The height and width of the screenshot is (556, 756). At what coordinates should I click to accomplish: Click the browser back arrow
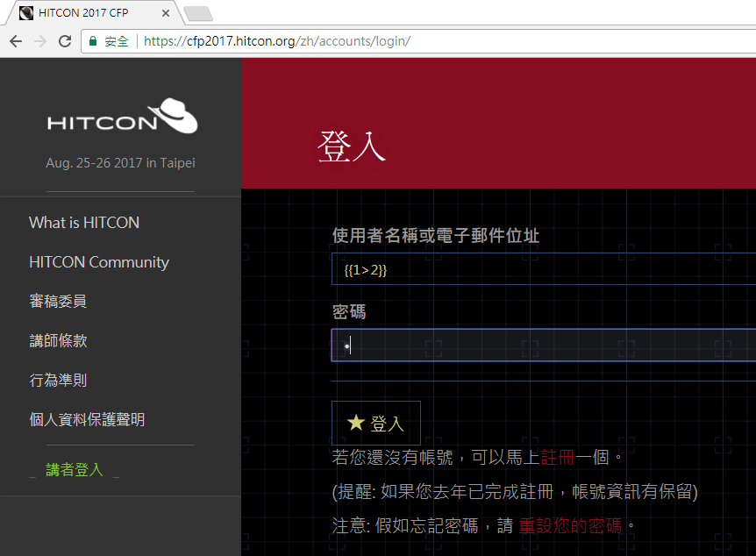coord(16,41)
